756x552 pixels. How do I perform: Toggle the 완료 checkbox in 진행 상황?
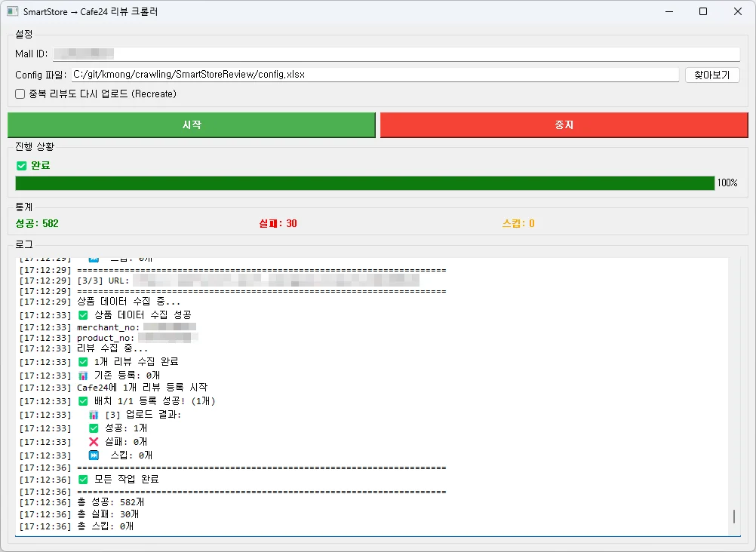22,165
